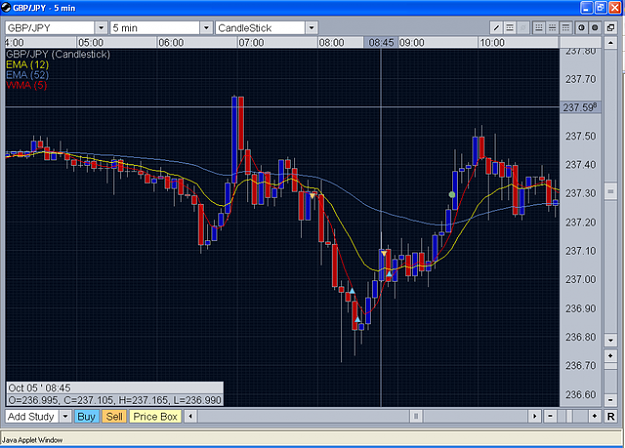
Task: Click the CandleStick chart style field
Action: (261, 28)
